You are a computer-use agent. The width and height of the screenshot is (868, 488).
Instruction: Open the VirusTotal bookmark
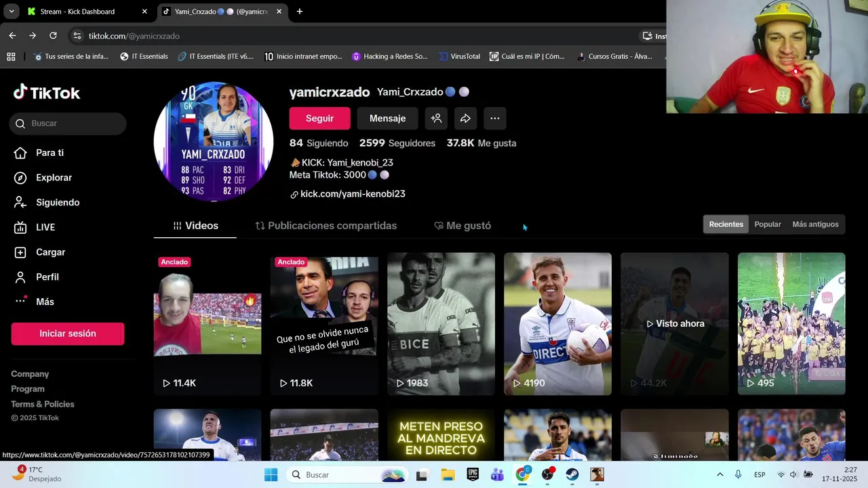coord(460,57)
